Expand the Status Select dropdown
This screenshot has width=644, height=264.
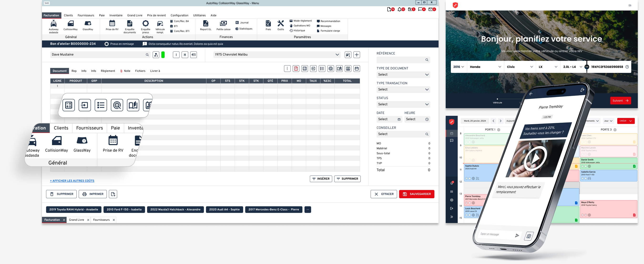coord(403,105)
